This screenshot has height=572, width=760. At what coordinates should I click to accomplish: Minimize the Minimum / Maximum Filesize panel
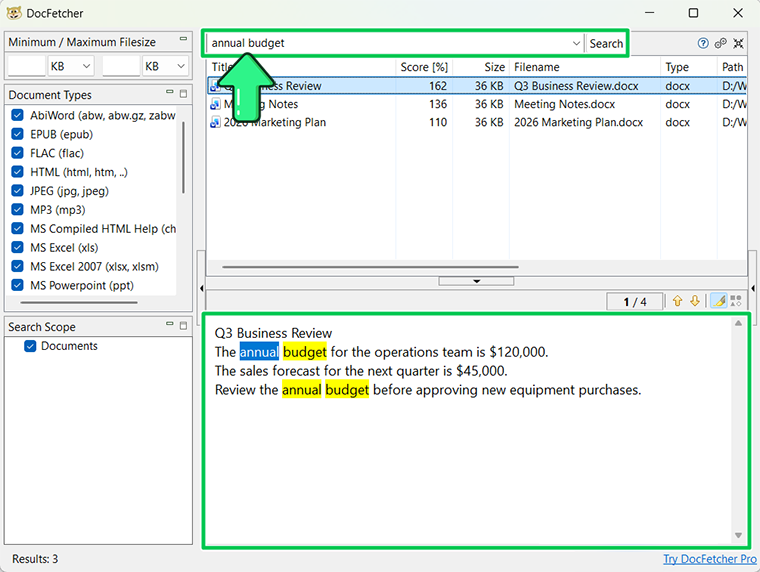(183, 38)
